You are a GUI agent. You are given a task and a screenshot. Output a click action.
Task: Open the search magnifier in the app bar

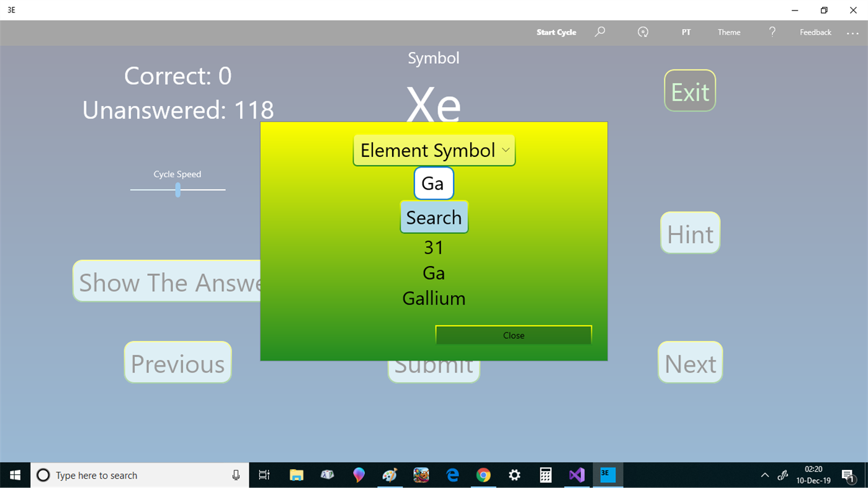(599, 32)
